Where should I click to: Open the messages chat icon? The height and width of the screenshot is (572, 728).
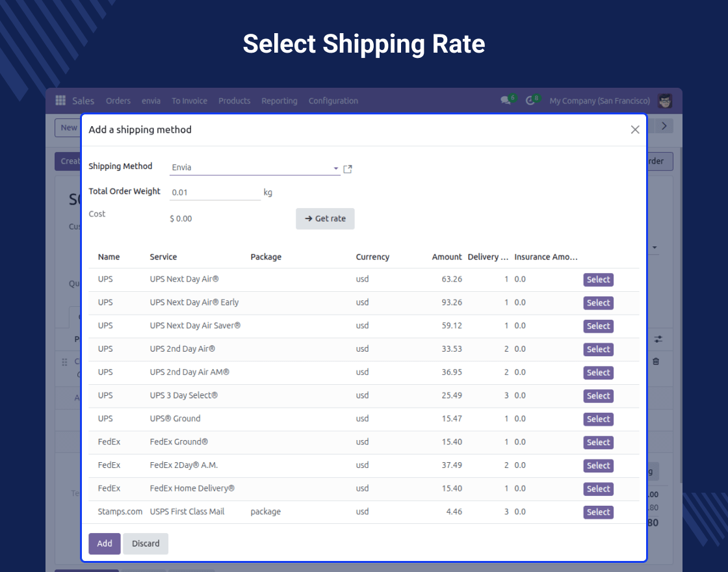tap(505, 100)
